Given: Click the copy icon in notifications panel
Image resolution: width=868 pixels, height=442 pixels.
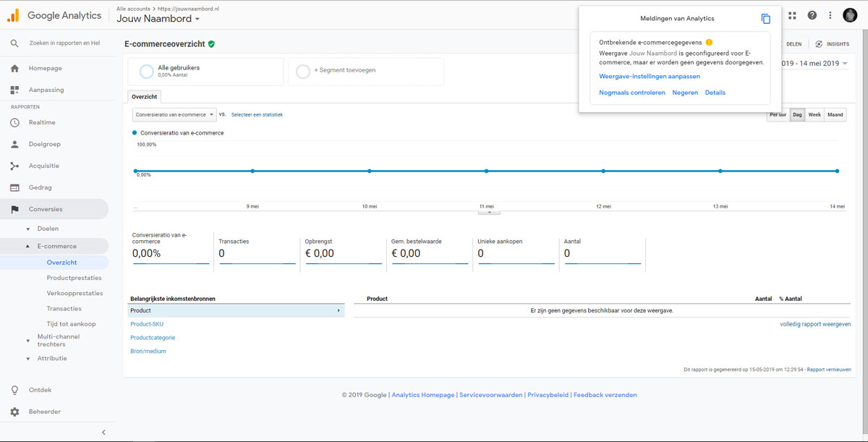Looking at the screenshot, I should [766, 19].
